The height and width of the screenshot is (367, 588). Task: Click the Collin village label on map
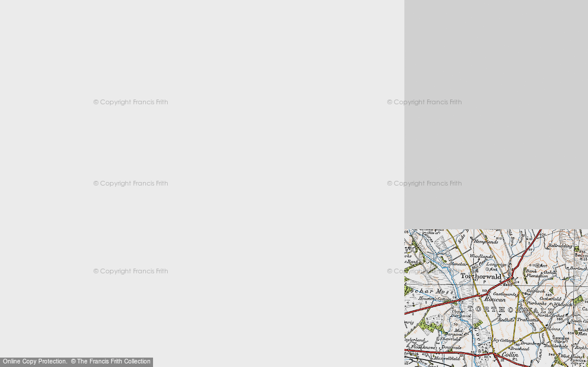pos(510,355)
